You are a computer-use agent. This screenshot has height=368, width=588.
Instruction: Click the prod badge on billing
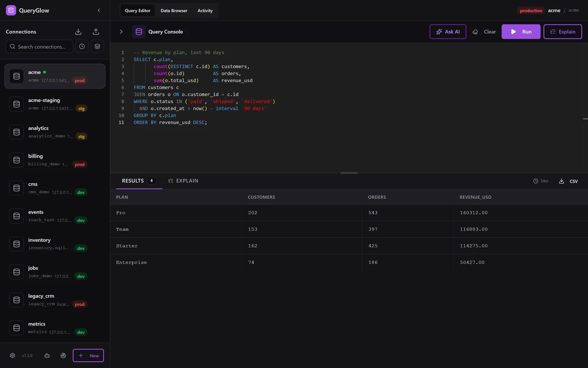coord(80,164)
